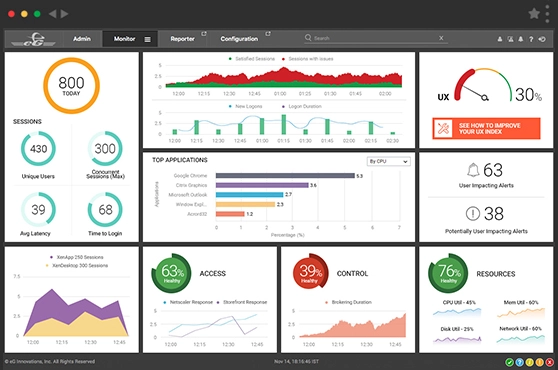The height and width of the screenshot is (370, 558).
Task: Click the eG Innovations logo
Action: point(33,39)
